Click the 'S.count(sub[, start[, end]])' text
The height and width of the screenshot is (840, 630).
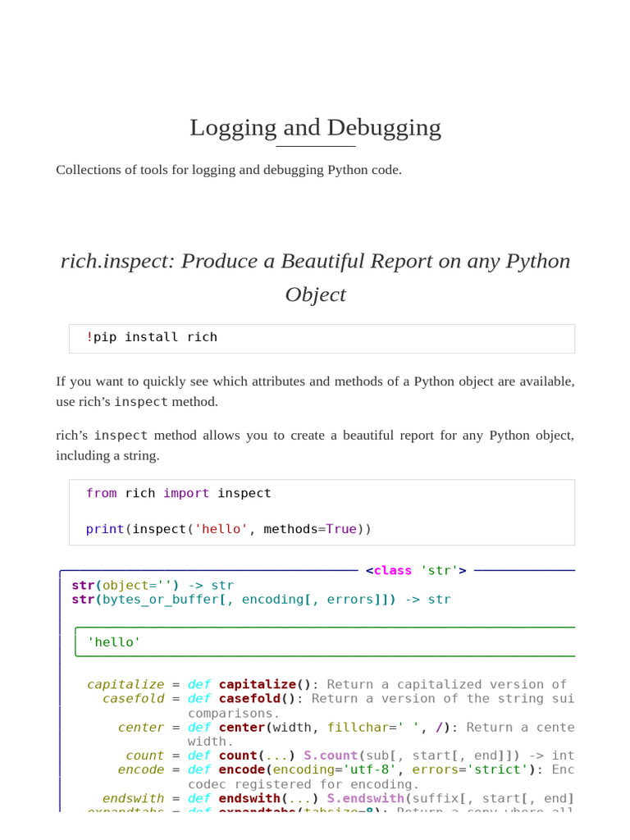pos(412,756)
